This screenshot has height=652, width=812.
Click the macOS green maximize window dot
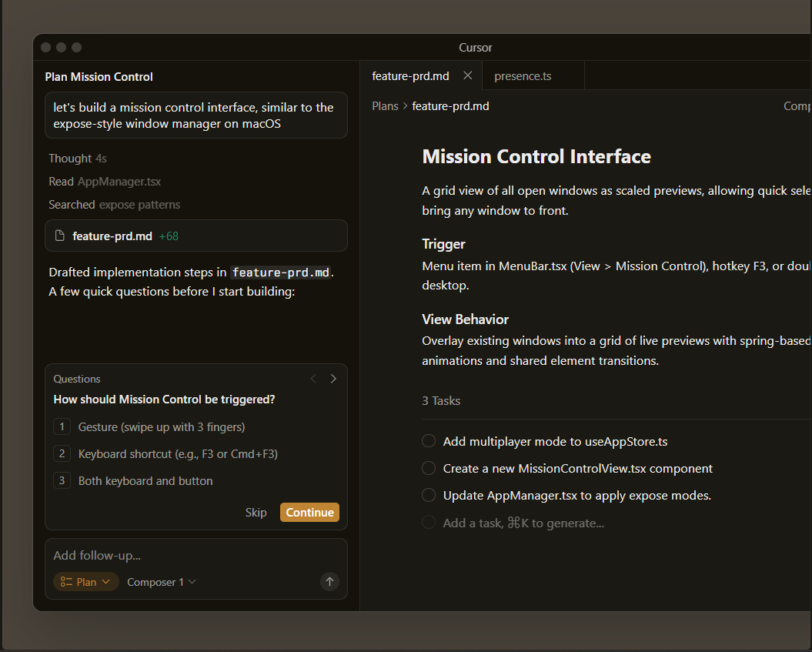[x=76, y=48]
